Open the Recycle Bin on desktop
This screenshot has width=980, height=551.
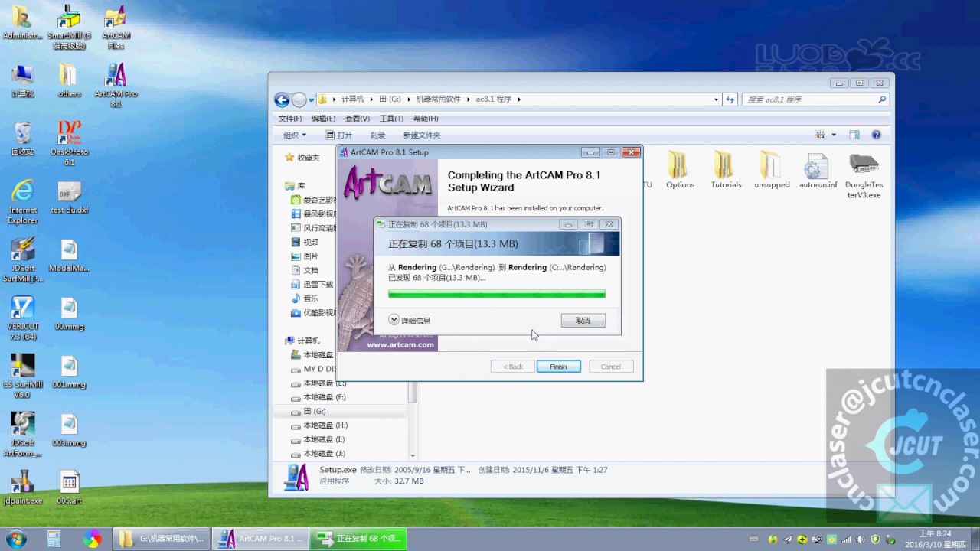tap(23, 138)
